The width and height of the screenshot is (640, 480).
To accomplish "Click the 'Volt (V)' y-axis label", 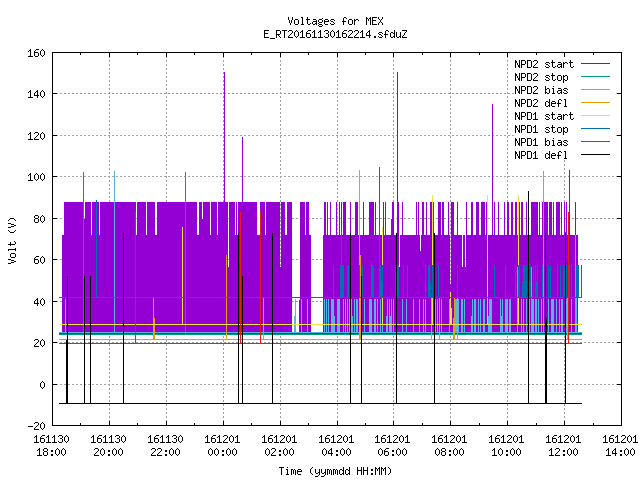I will coord(12,240).
